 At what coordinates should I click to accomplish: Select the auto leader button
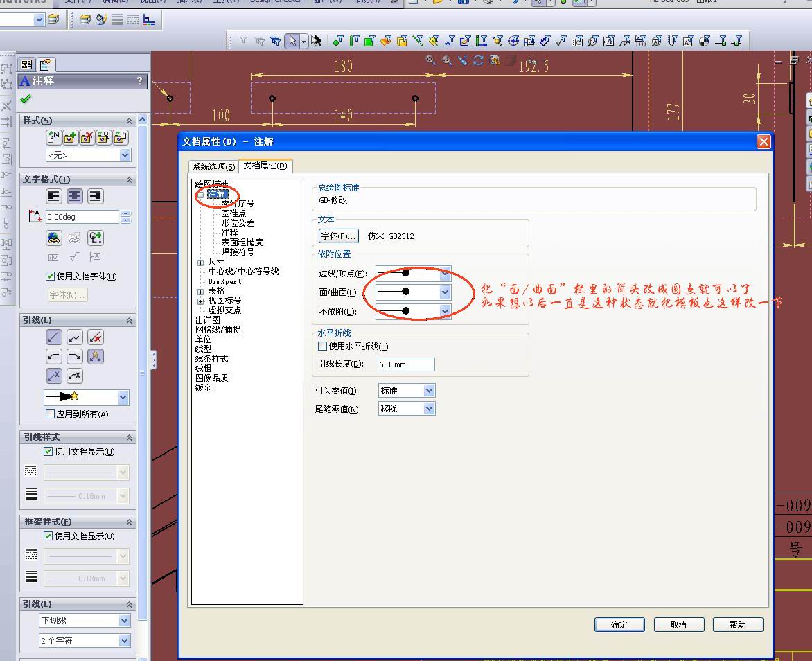(x=96, y=356)
